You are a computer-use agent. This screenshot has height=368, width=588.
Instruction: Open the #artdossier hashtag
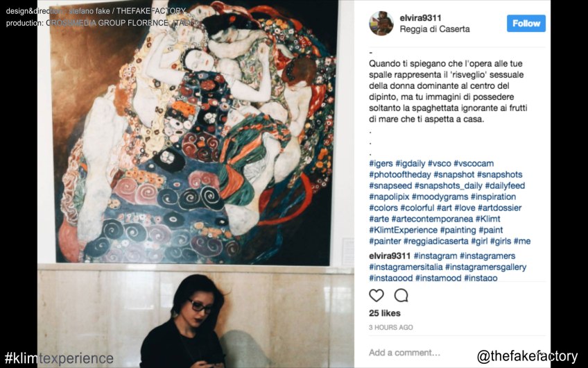pyautogui.click(x=499, y=208)
